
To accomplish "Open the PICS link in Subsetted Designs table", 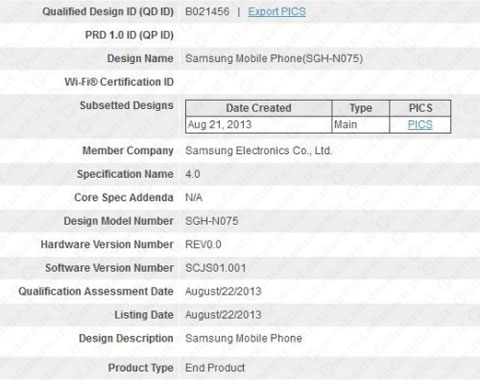I will [420, 125].
